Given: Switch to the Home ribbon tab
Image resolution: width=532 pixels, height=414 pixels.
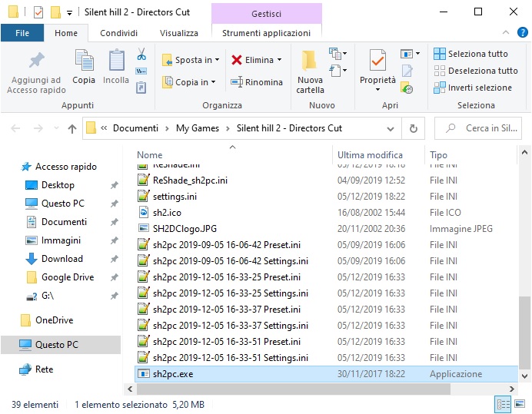Looking at the screenshot, I should tap(66, 33).
